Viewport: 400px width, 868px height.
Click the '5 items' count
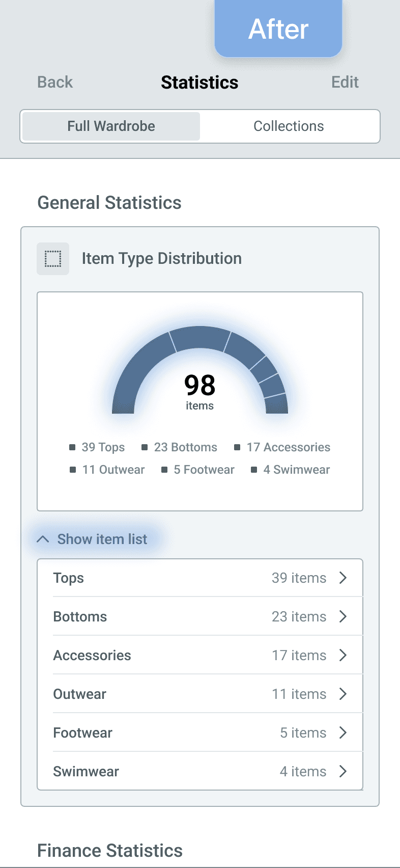[x=303, y=733]
